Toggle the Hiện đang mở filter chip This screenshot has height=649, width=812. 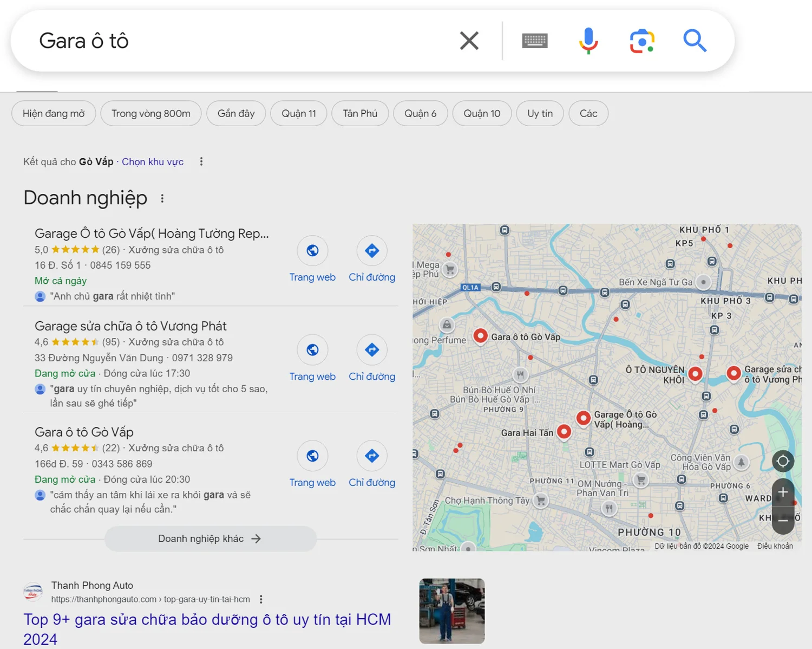pyautogui.click(x=54, y=113)
